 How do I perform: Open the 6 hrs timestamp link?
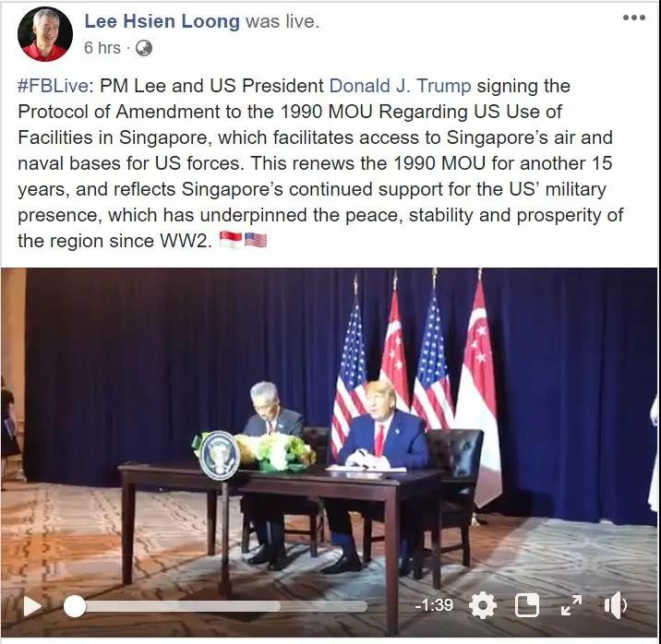click(x=102, y=48)
